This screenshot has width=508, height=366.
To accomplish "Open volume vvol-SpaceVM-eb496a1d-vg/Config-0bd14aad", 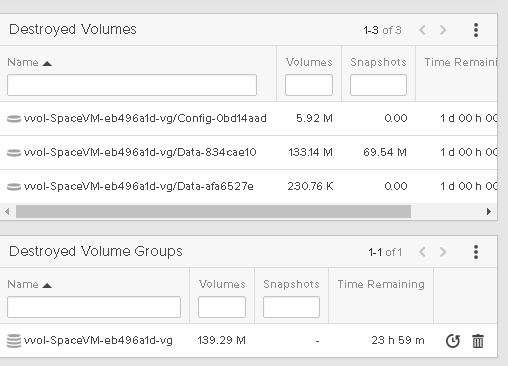I will click(x=145, y=118).
